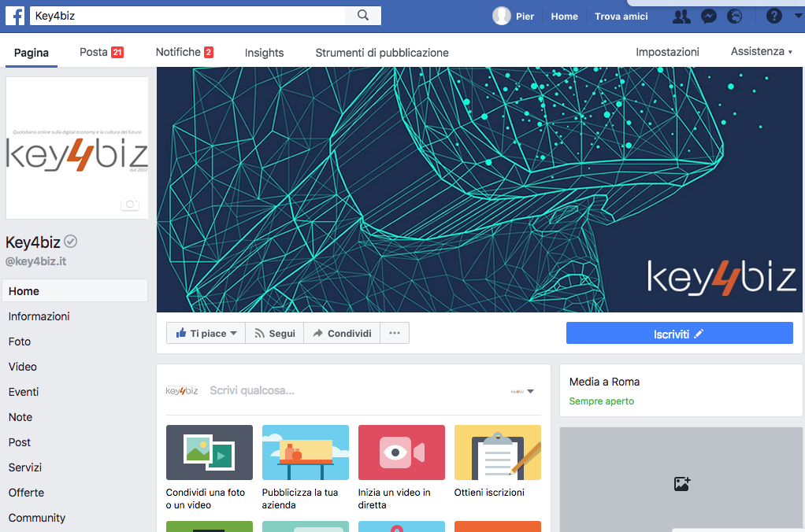Click the camera icon on profile picture
This screenshot has width=805, height=532.
click(130, 204)
